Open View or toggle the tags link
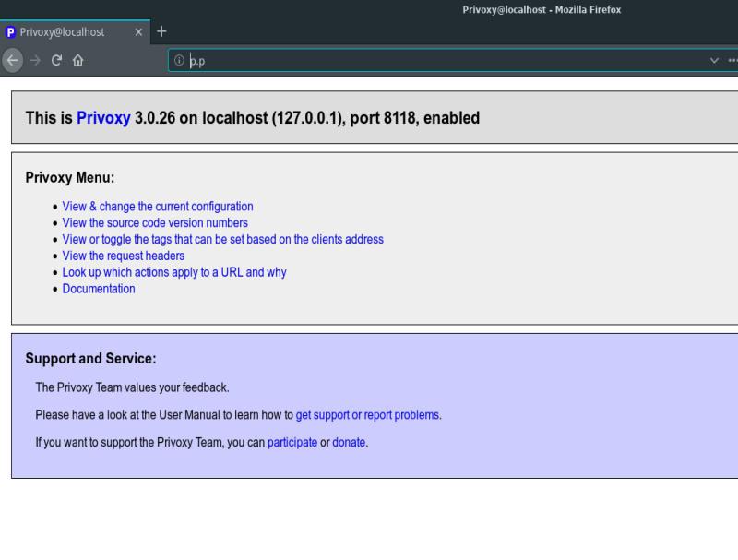The width and height of the screenshot is (738, 560). pos(222,239)
